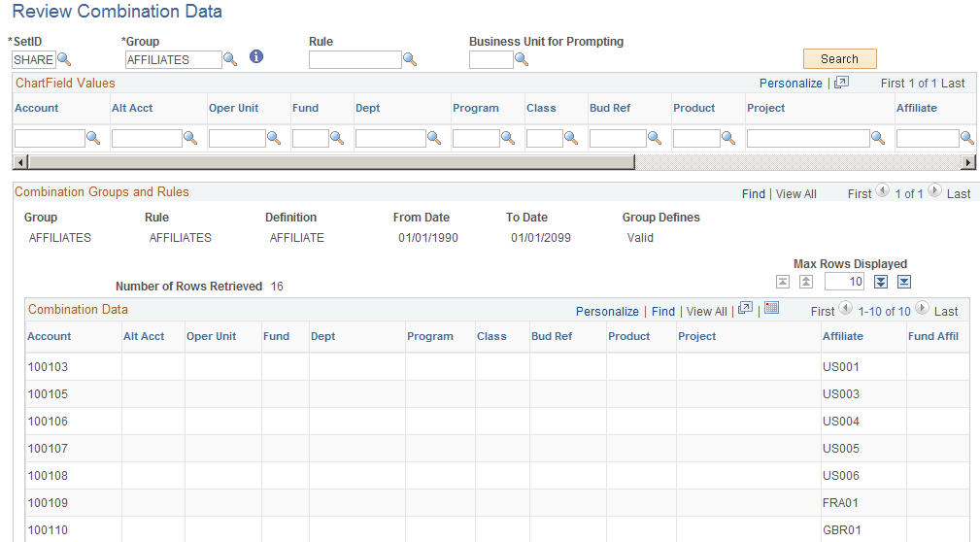The width and height of the screenshot is (980, 542).
Task: Click ChartField Values Dept column header
Action: [x=367, y=108]
